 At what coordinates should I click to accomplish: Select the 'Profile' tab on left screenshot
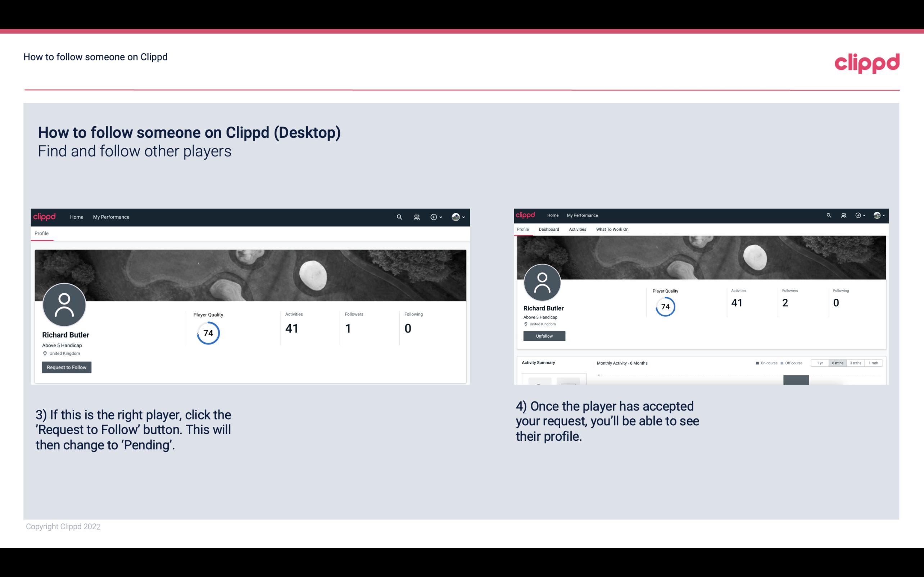tap(41, 233)
